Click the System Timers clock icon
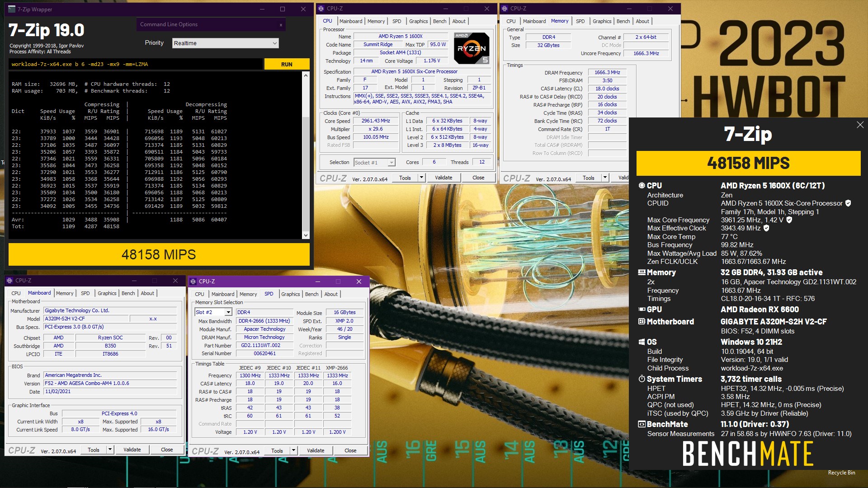 pyautogui.click(x=642, y=379)
